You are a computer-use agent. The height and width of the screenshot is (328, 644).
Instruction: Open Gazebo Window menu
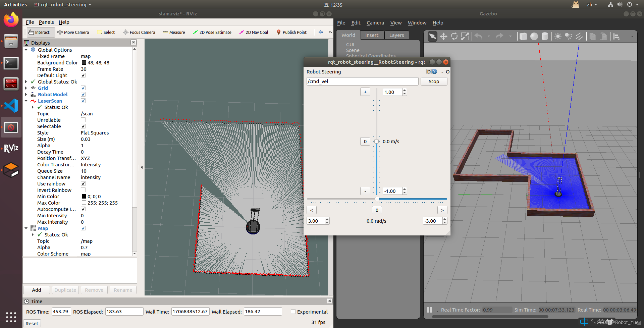417,23
